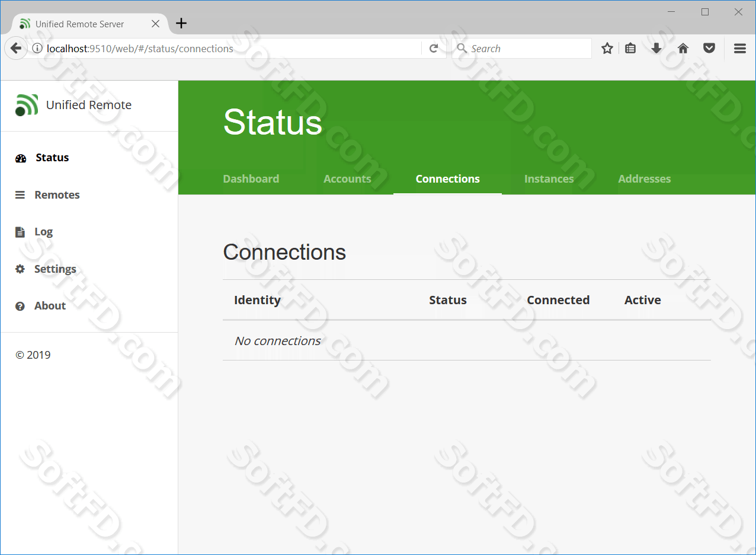The width and height of the screenshot is (756, 555).
Task: Open Settings in the sidebar
Action: pos(55,269)
